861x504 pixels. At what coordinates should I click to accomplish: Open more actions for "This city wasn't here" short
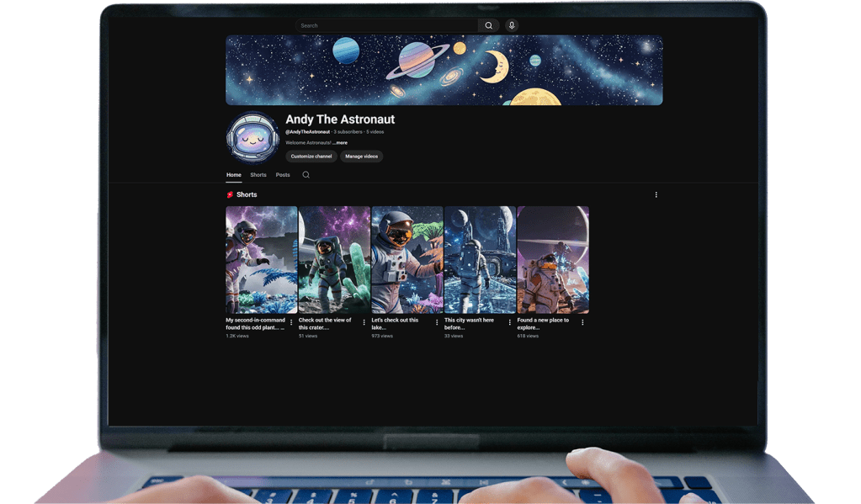[x=510, y=322]
